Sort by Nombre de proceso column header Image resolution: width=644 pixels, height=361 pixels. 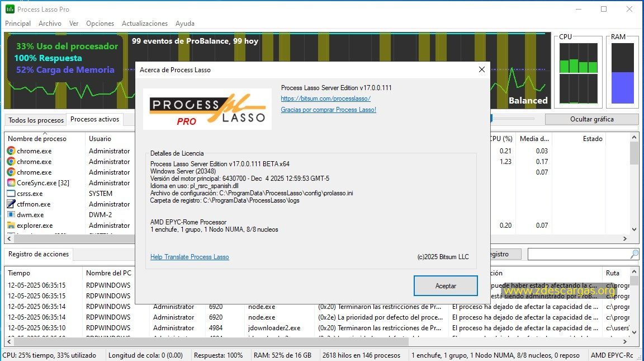click(45, 139)
